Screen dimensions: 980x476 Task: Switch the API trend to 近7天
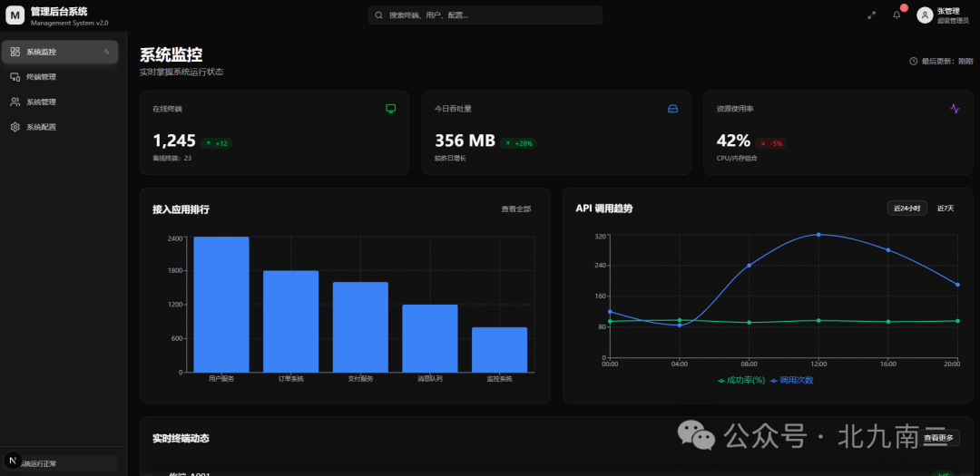click(946, 209)
